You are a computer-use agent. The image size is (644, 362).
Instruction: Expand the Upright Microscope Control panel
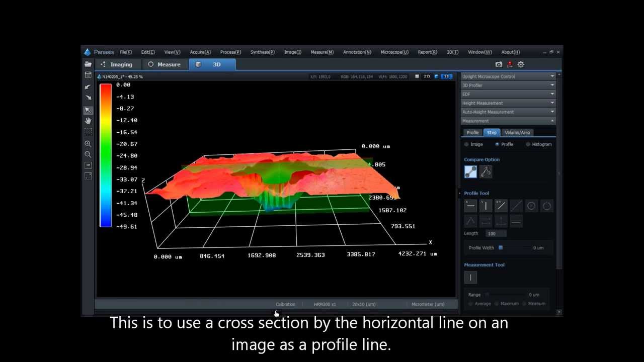coord(508,76)
